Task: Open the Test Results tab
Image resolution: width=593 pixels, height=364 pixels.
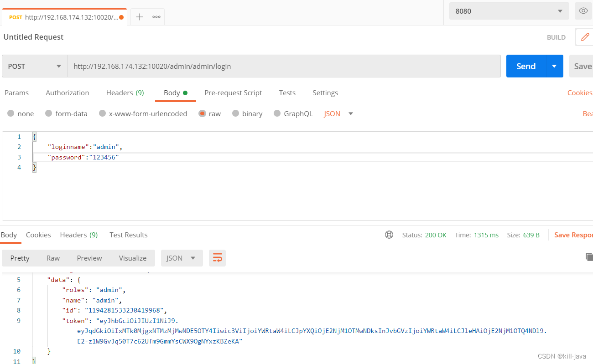Action: (x=129, y=235)
